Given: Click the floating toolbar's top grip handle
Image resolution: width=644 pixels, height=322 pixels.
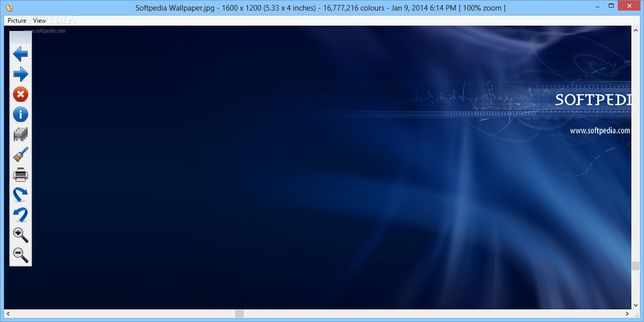Looking at the screenshot, I should [20, 38].
